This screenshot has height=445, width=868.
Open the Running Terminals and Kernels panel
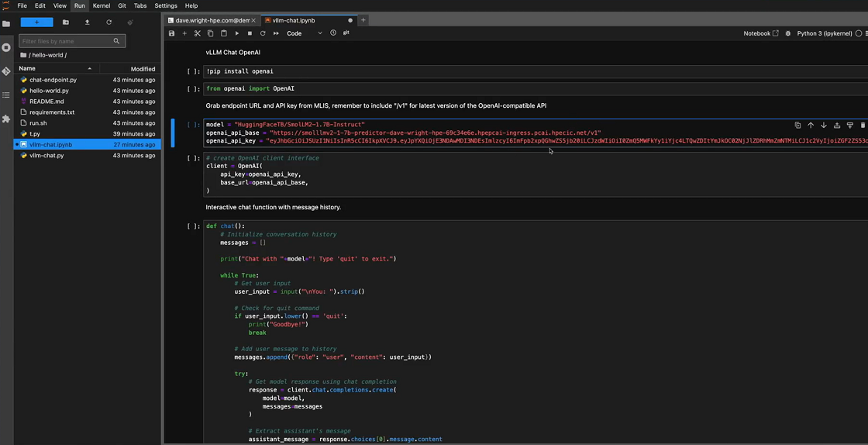pyautogui.click(x=6, y=47)
